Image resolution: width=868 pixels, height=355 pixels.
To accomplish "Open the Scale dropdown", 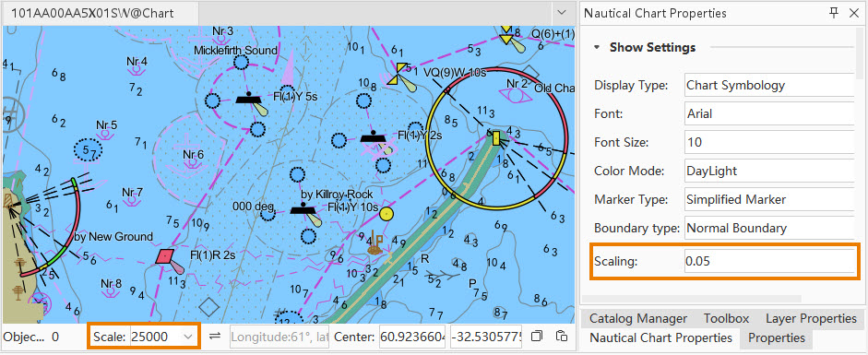I will [188, 337].
